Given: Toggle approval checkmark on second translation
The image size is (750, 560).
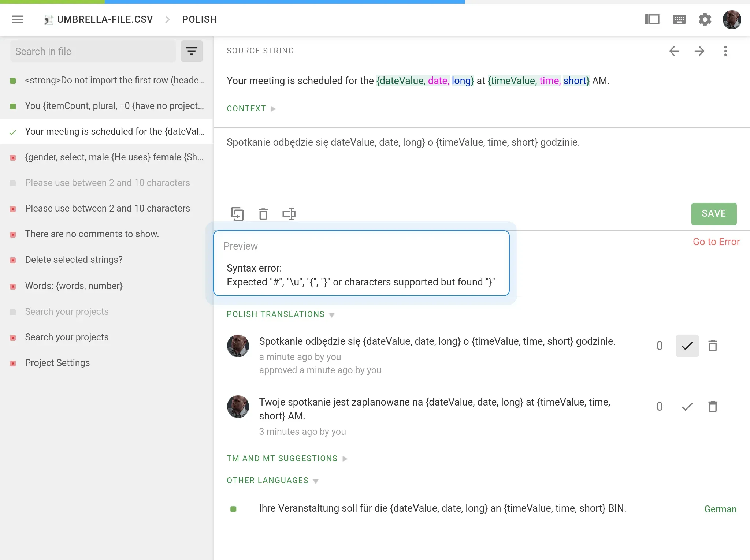Looking at the screenshot, I should click(687, 407).
